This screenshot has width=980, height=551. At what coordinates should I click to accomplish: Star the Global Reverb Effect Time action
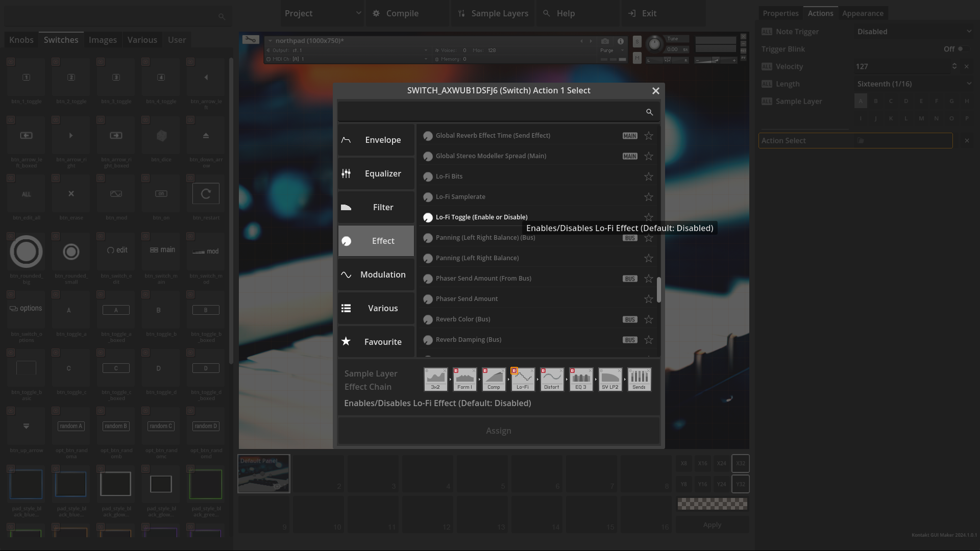point(648,136)
